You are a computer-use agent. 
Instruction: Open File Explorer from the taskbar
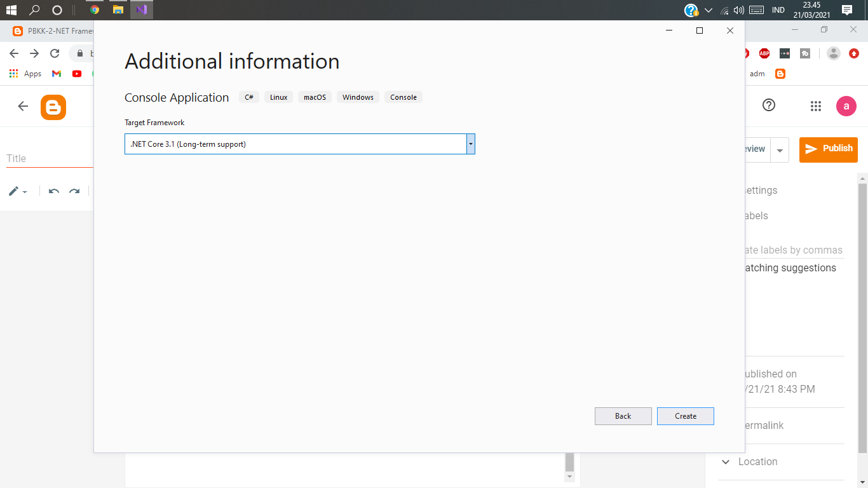pos(118,10)
